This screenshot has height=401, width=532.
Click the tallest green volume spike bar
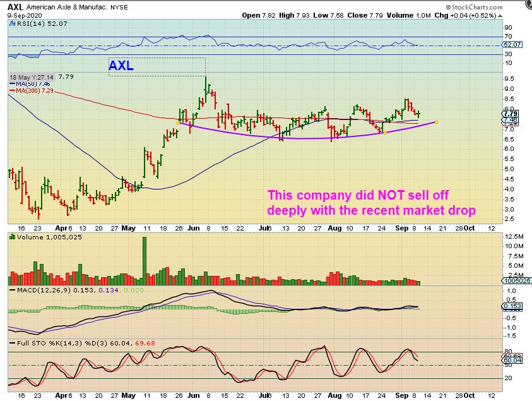point(145,261)
